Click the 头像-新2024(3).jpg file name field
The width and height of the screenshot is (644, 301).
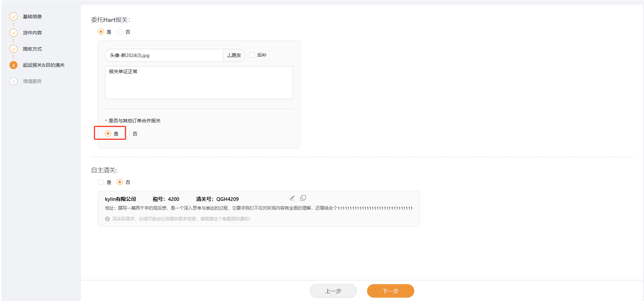[x=164, y=55]
